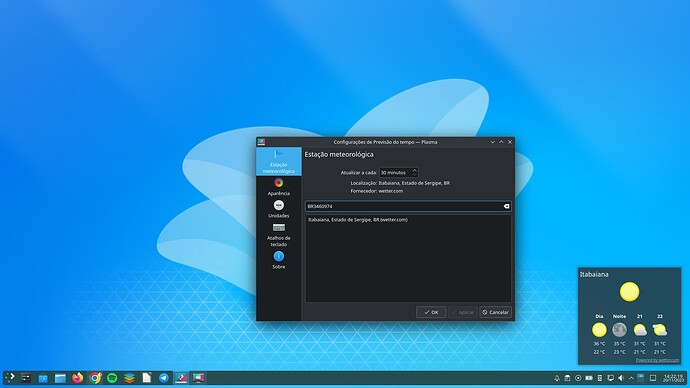The height and width of the screenshot is (388, 690).
Task: Click the grayed-out Aplicar button
Action: coord(462,312)
